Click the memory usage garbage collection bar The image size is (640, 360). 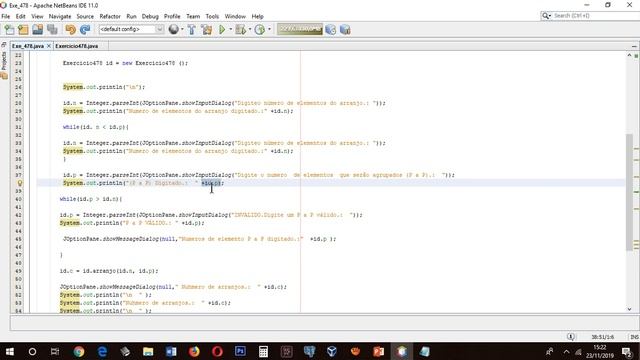click(300, 29)
